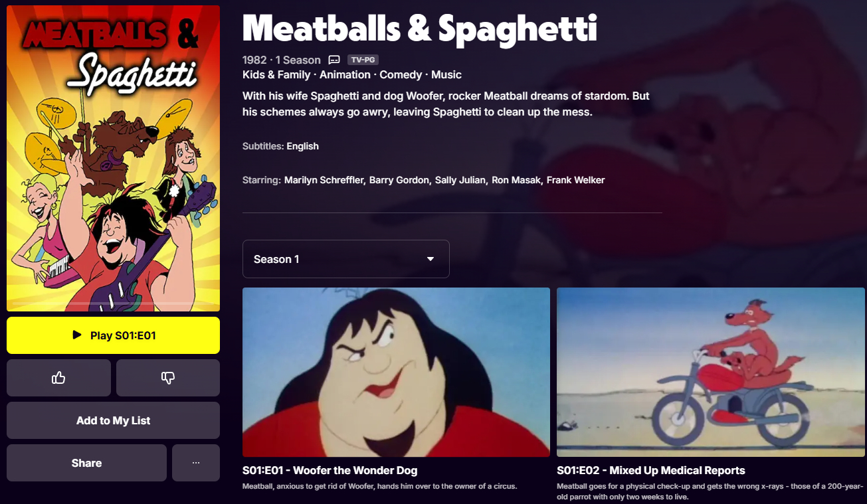
Task: Select the Comedy genre link
Action: coord(401,75)
